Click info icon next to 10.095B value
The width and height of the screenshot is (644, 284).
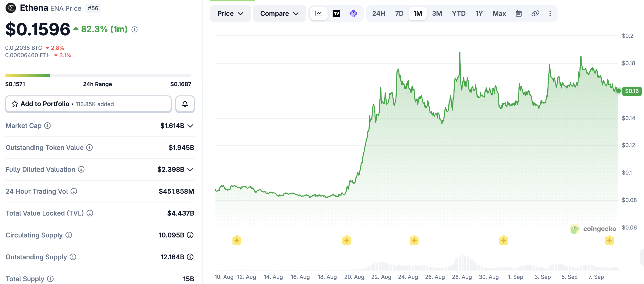point(190,235)
